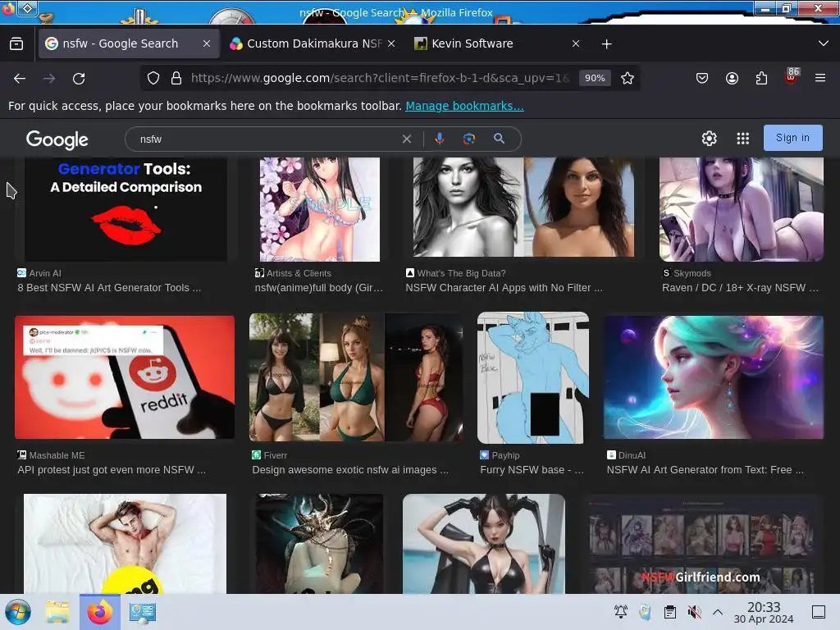840x630 pixels.
Task: Click the URL address bar
Action: click(x=381, y=78)
